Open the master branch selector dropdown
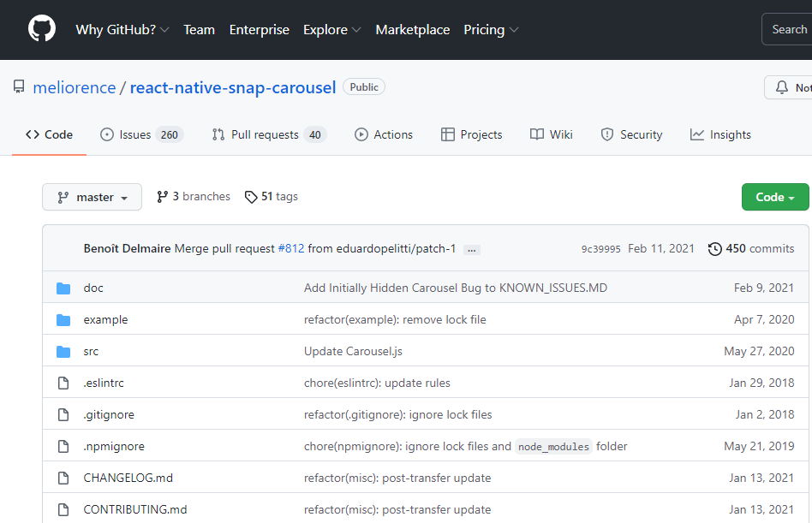The width and height of the screenshot is (812, 523). (93, 197)
